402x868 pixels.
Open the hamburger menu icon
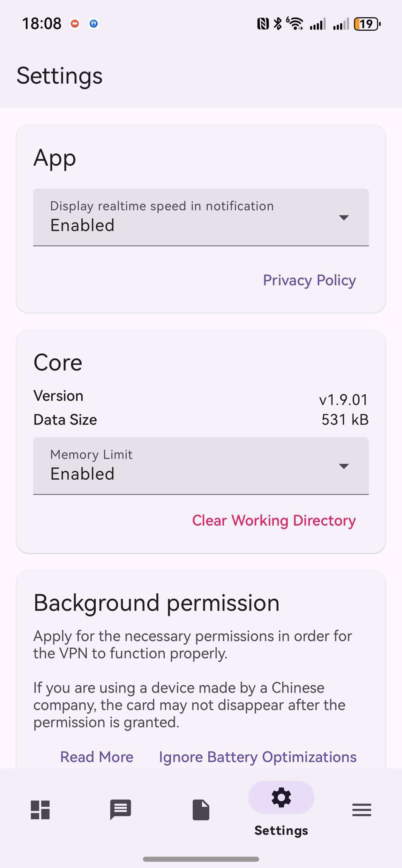click(x=361, y=810)
